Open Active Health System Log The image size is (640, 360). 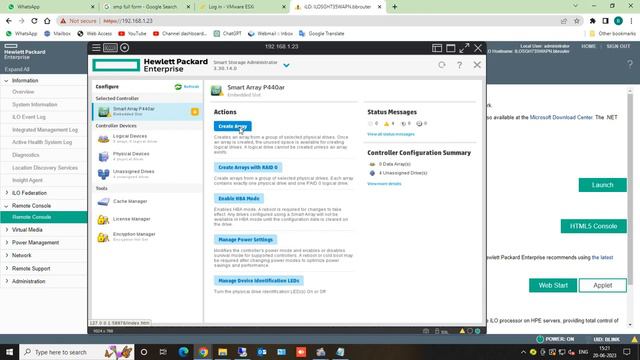[42, 142]
